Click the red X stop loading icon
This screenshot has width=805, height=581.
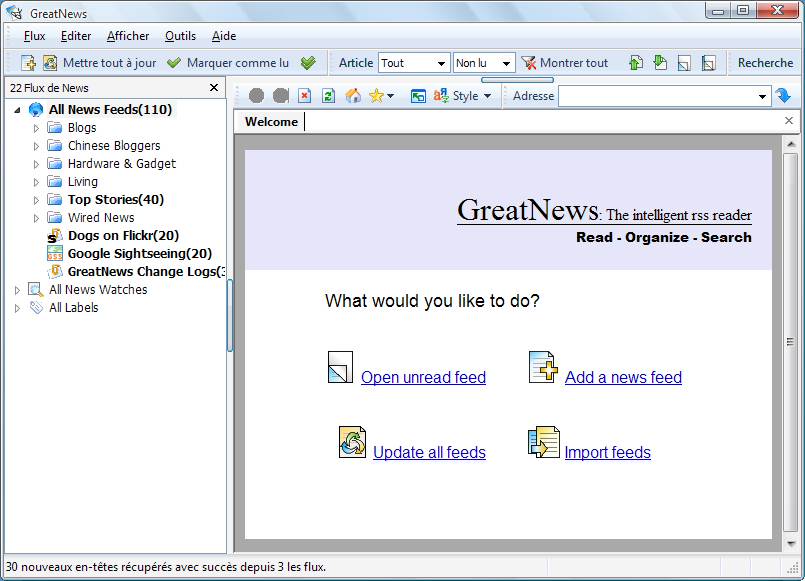pos(305,95)
